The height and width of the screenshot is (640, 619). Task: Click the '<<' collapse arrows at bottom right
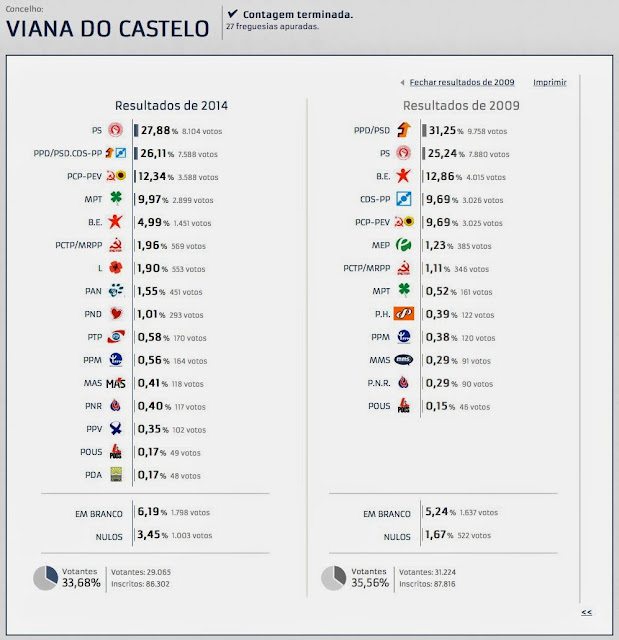click(x=586, y=612)
